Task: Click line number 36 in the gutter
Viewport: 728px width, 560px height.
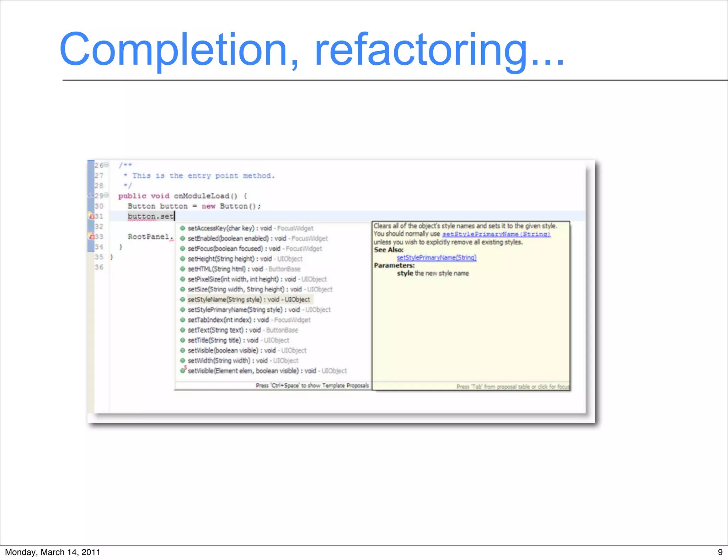Action: [x=99, y=267]
